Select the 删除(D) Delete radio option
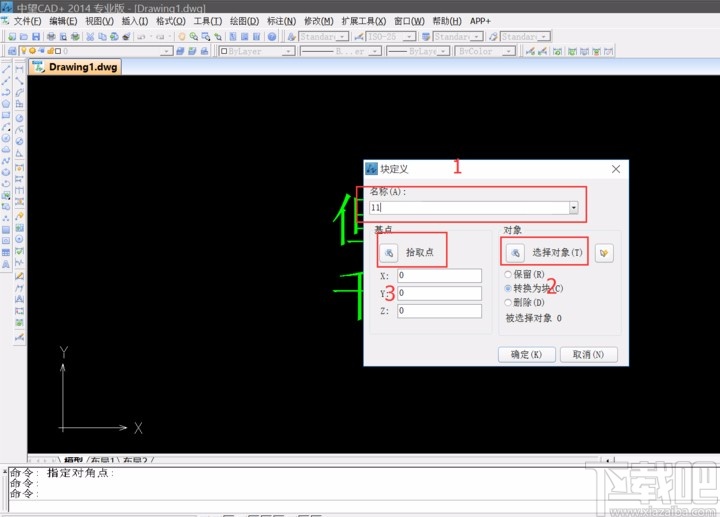This screenshot has height=517, width=720. 507,303
